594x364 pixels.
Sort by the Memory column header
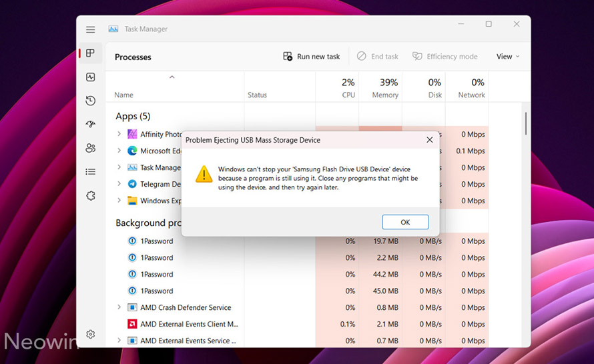pos(385,95)
